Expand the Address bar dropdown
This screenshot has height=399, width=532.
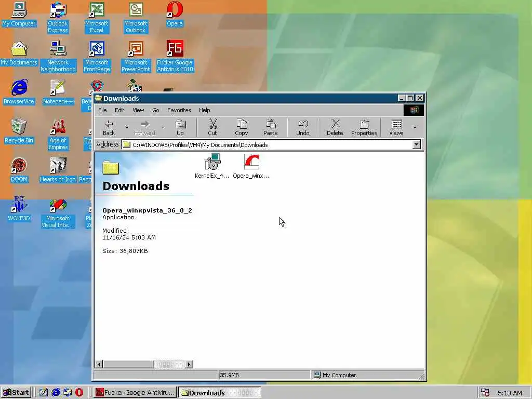(416, 145)
